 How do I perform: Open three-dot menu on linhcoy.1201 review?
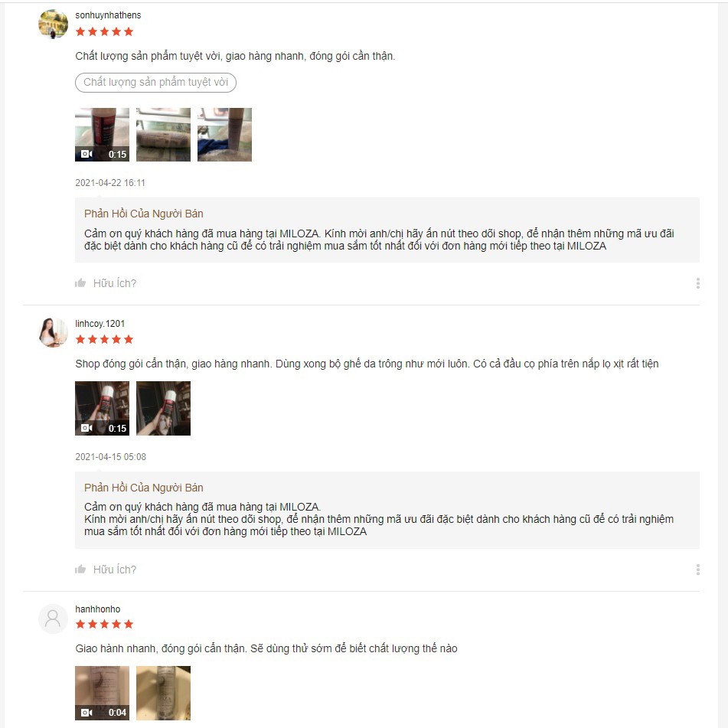click(698, 570)
